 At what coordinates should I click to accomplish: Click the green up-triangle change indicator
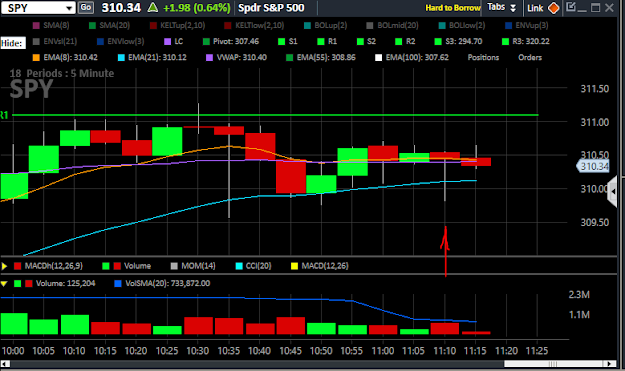153,8
